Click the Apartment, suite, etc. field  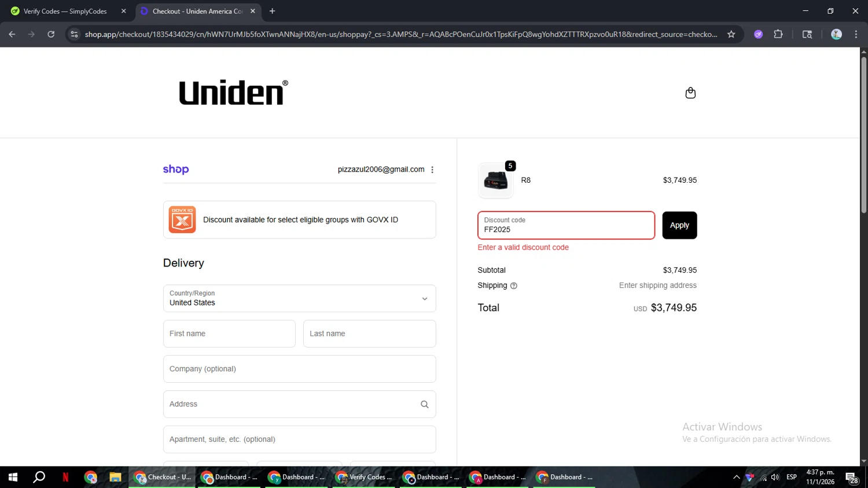coord(300,439)
